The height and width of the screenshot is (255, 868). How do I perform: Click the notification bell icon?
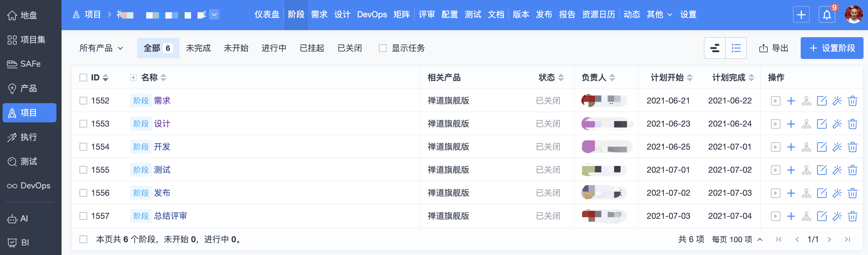pyautogui.click(x=827, y=15)
